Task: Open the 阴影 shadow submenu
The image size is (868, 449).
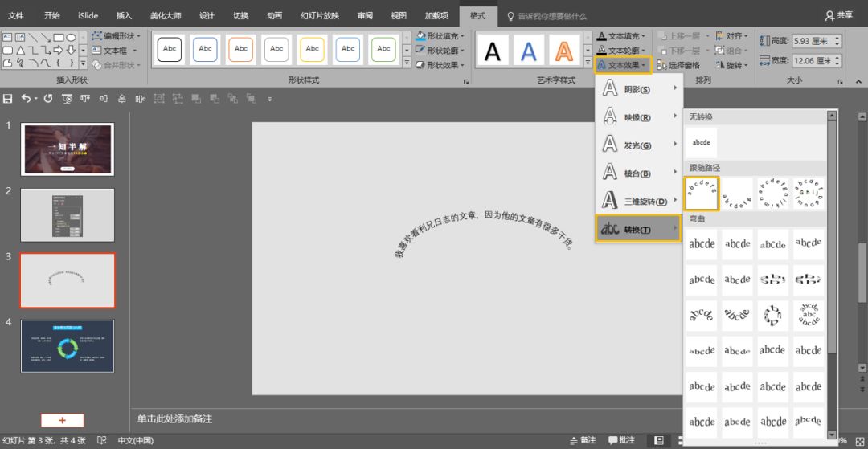Action: [x=639, y=89]
